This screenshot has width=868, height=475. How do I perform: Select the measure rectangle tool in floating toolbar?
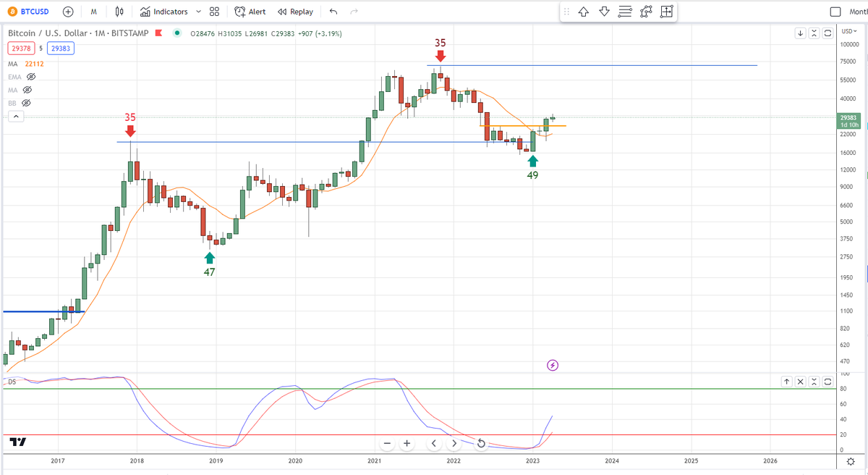667,12
